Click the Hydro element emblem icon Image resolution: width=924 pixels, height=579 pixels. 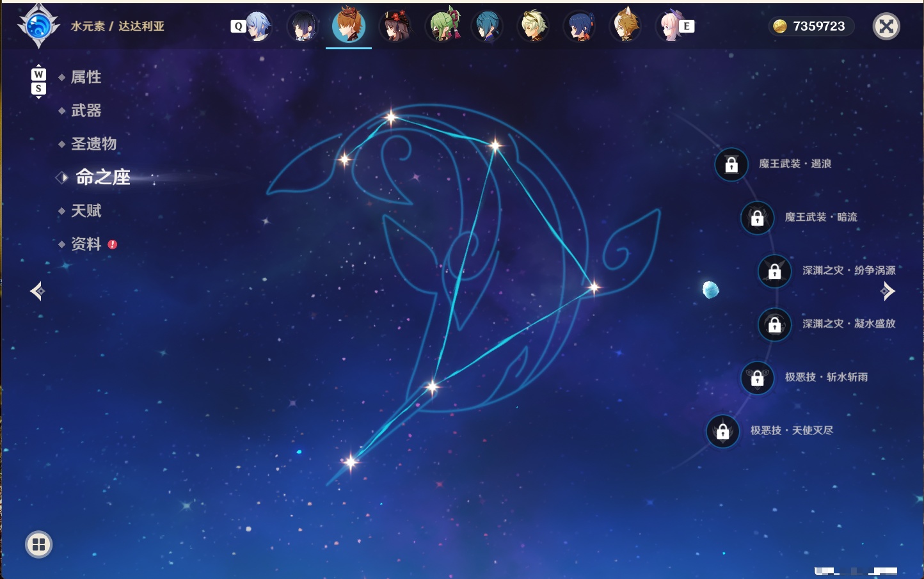[x=38, y=26]
